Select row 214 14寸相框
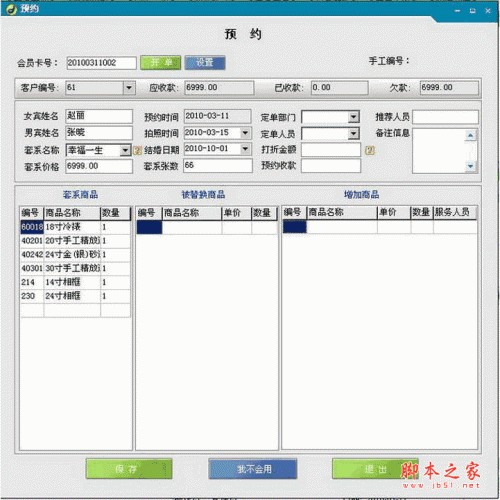This screenshot has width=500, height=500. (75, 282)
